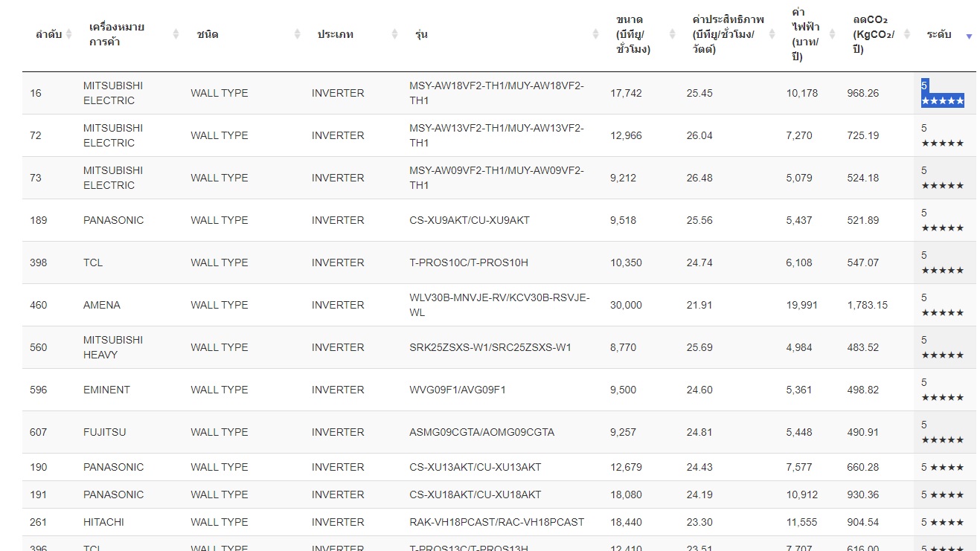The height and width of the screenshot is (551, 980).
Task: Click sort arrows for ขนาด (บีทียู/ชั่วโมง) column
Action: click(672, 34)
